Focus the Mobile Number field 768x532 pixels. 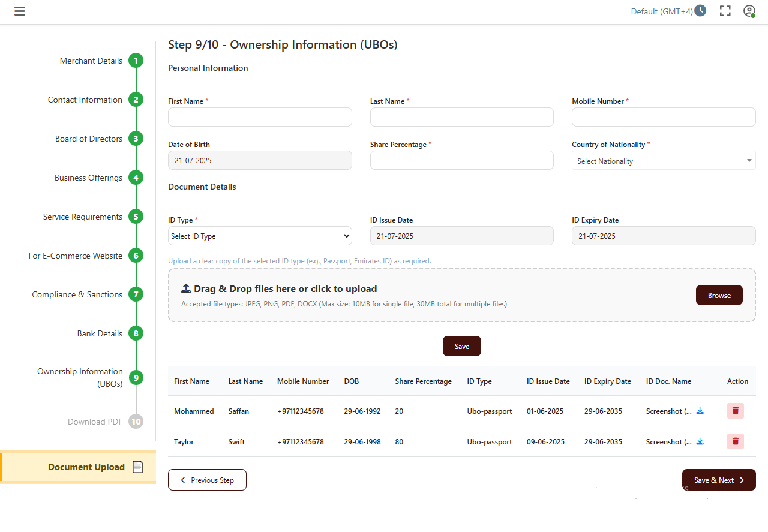point(664,117)
